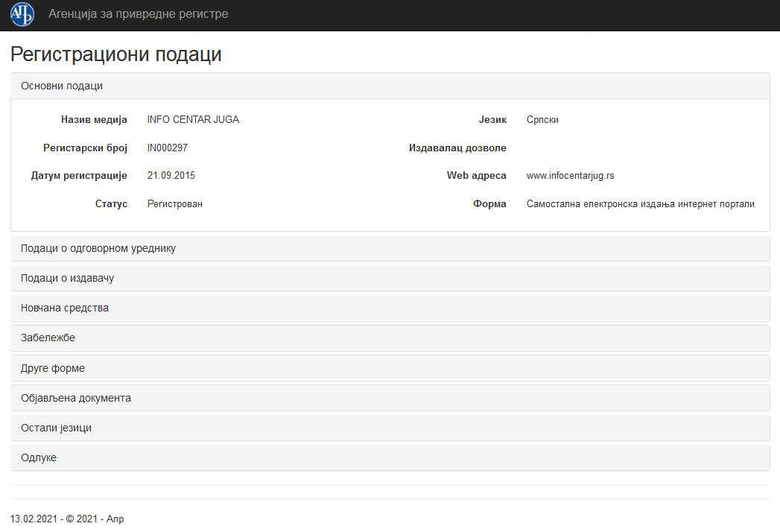Click the registration date 21.09.2015
This screenshot has width=780, height=532.
click(x=171, y=176)
